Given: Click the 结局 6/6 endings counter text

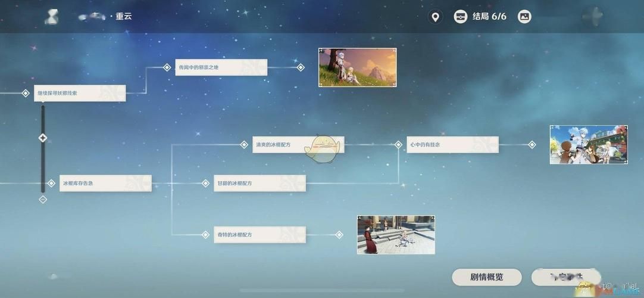Looking at the screenshot, I should pos(489,17).
